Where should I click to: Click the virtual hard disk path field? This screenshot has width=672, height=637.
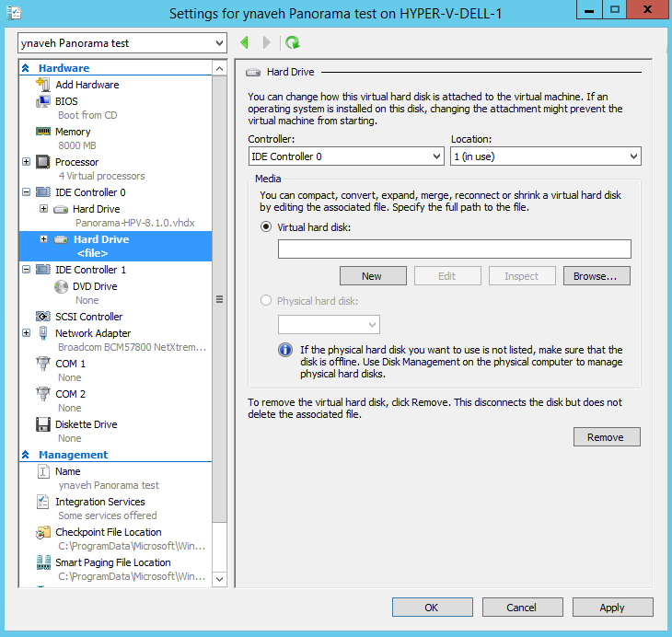point(454,249)
